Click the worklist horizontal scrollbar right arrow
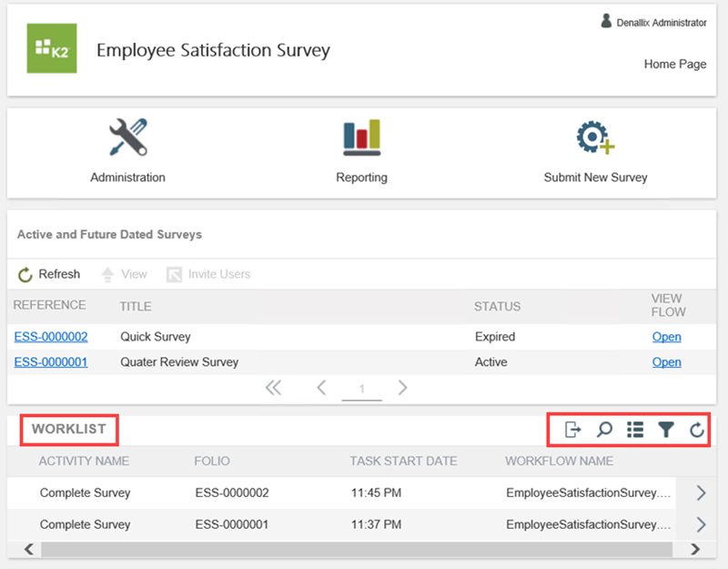Viewport: 728px width, 569px height. 695,549
